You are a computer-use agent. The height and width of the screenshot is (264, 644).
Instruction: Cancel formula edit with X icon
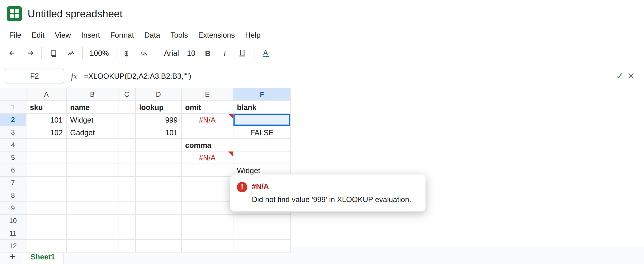pyautogui.click(x=631, y=76)
